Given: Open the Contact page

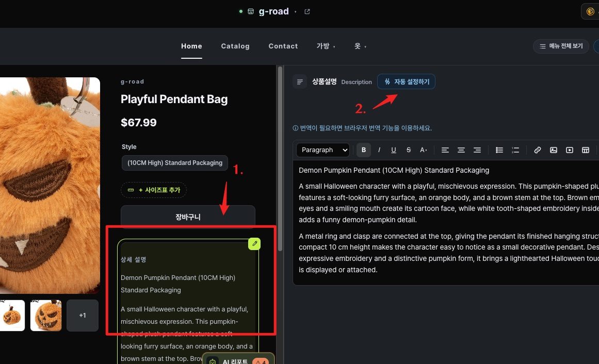Looking at the screenshot, I should tap(283, 46).
